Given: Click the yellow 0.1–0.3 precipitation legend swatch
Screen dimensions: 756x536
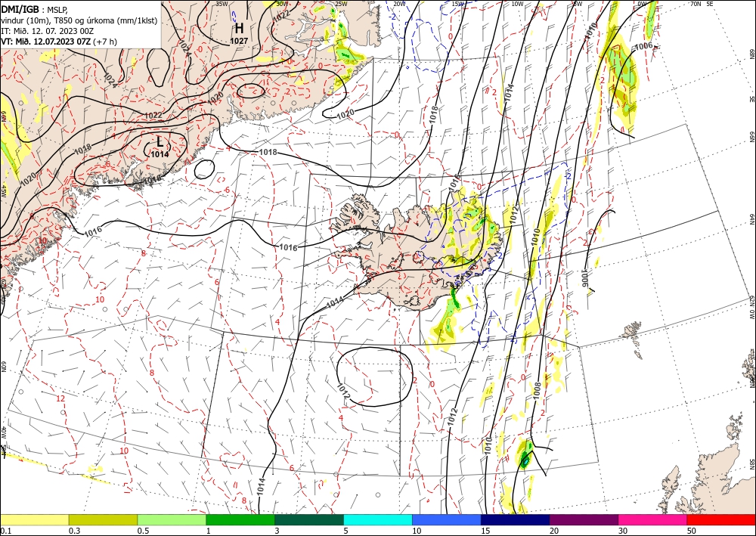Looking at the screenshot, I should (35, 519).
